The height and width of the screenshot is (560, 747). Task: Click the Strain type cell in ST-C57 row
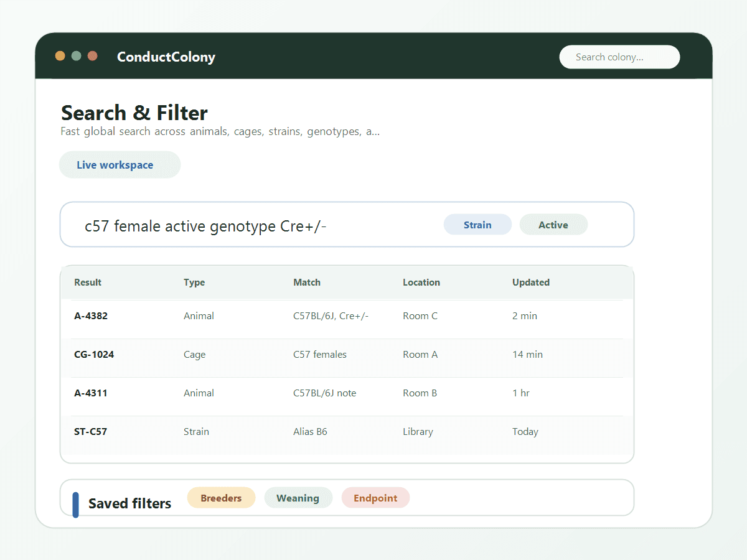[x=196, y=431]
